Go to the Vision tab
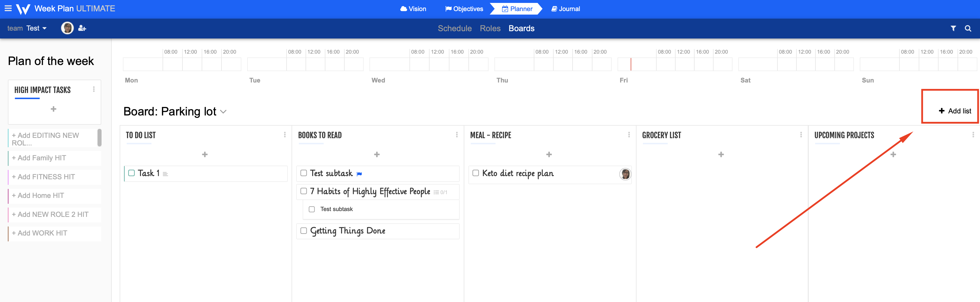 pyautogui.click(x=413, y=9)
